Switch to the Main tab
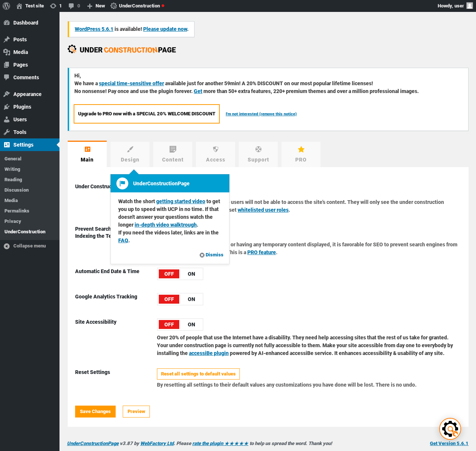This screenshot has height=451, width=476. pyautogui.click(x=87, y=154)
